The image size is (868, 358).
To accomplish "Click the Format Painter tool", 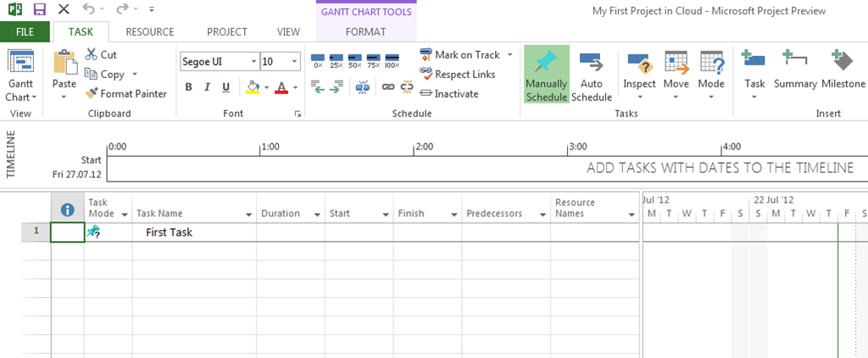I will point(126,94).
